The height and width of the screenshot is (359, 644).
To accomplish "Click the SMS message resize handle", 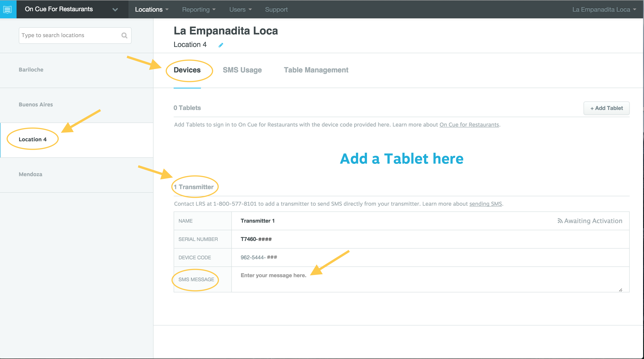I will tap(621, 290).
